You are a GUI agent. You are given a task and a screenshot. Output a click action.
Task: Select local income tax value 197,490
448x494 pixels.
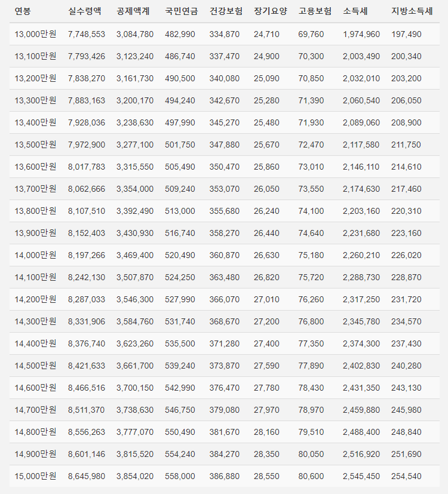(x=406, y=34)
